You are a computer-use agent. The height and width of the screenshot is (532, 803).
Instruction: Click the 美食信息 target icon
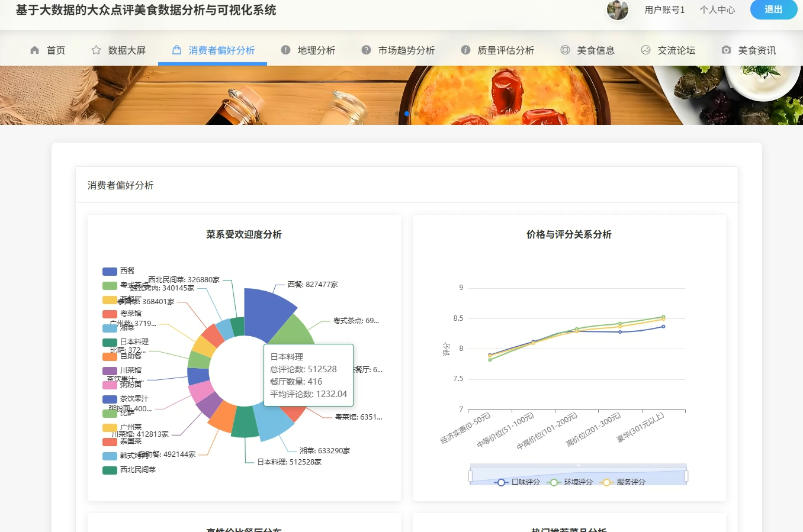[564, 50]
